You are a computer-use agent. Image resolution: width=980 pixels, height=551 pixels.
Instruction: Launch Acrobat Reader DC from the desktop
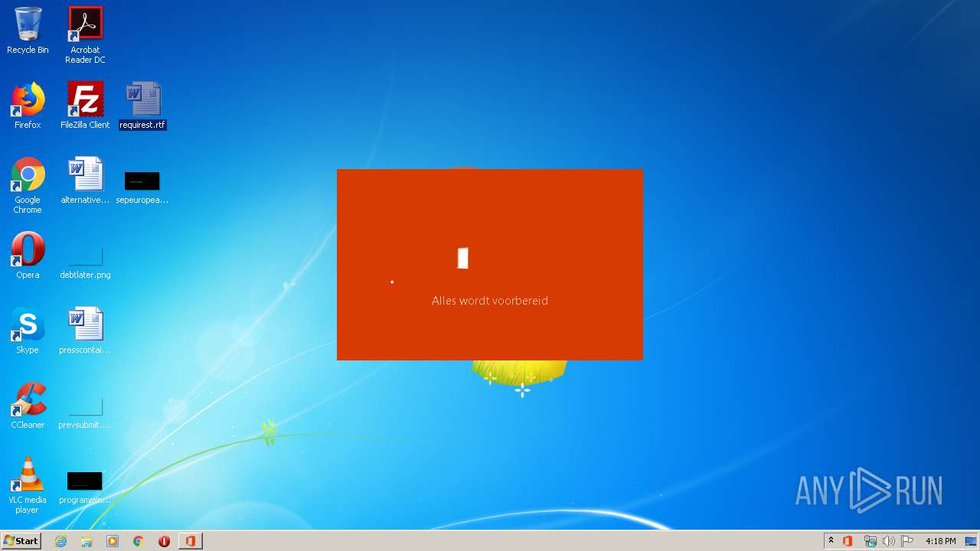tap(85, 35)
